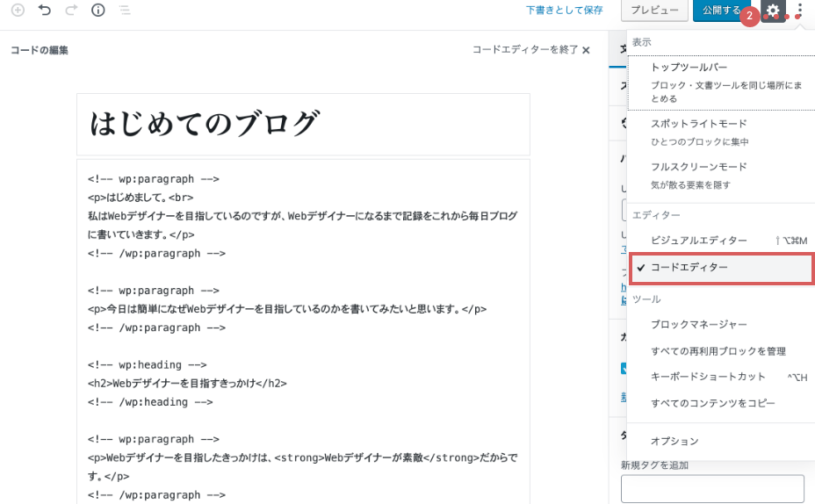Click the settings gear icon
815x504 pixels.
point(773,11)
